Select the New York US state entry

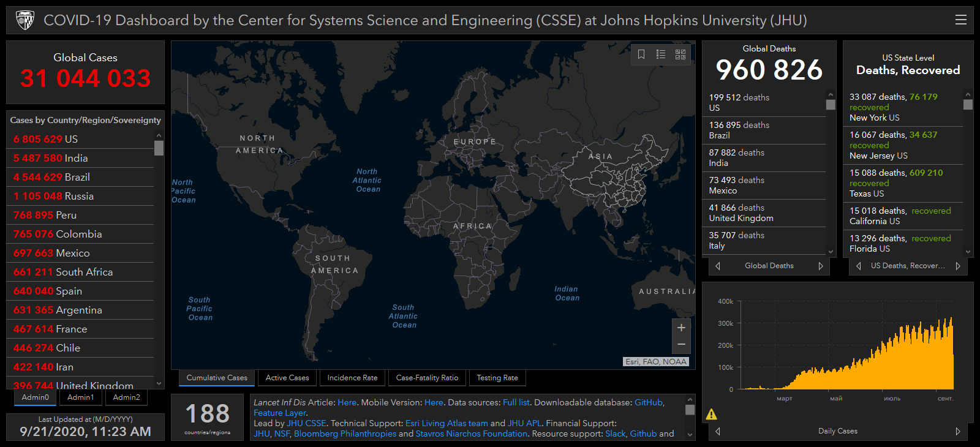click(903, 107)
